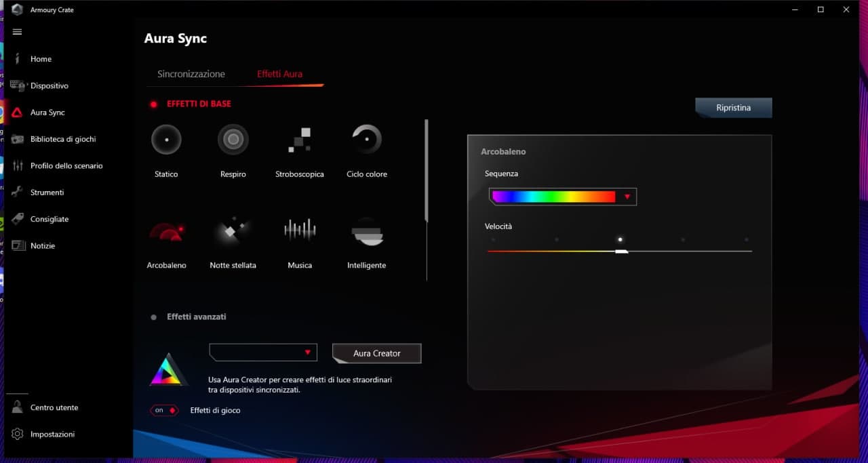Toggle the Effetti di gioco switch

tap(164, 410)
